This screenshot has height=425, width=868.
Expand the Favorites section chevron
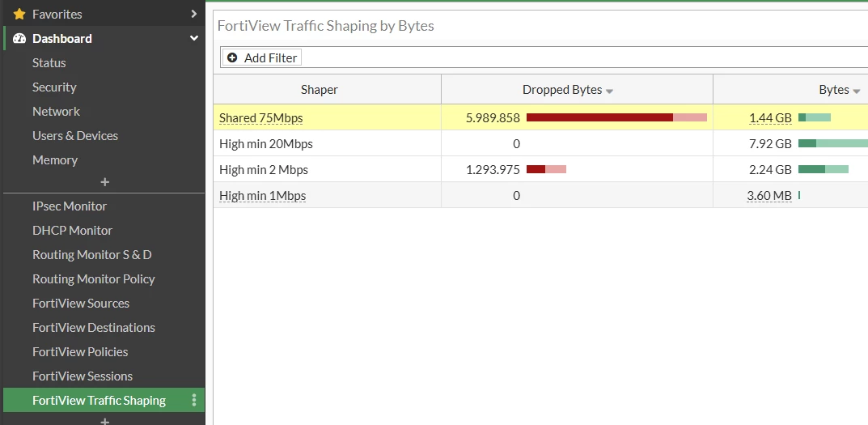tap(194, 14)
